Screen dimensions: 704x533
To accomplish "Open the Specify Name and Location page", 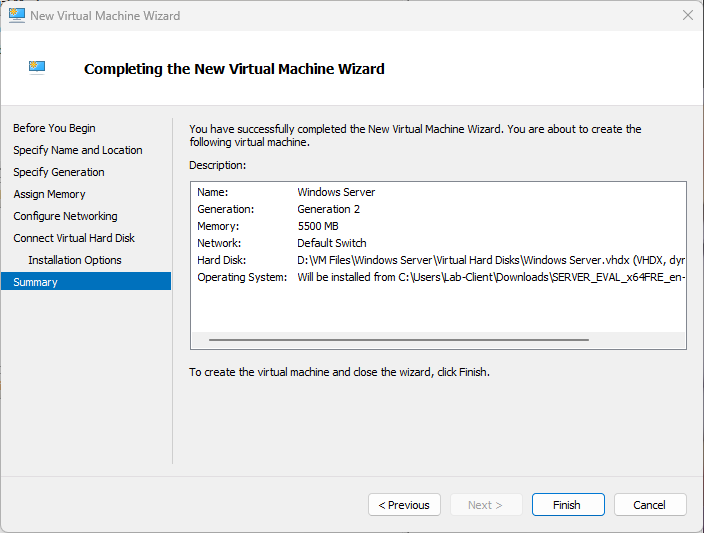I will pos(77,150).
